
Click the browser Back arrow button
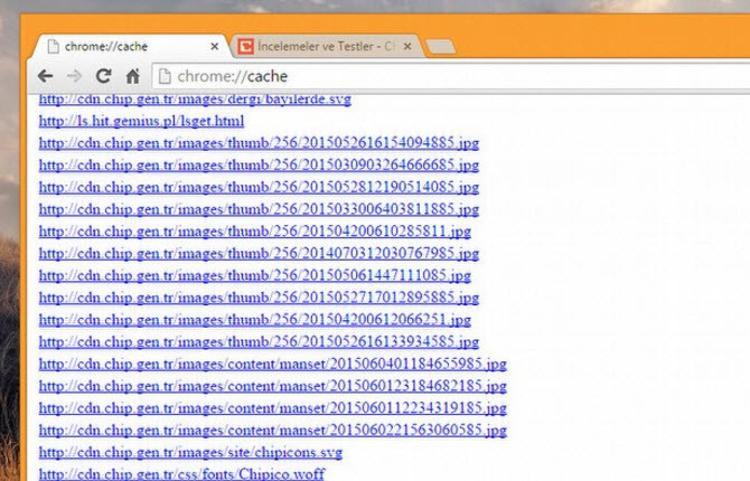click(45, 76)
